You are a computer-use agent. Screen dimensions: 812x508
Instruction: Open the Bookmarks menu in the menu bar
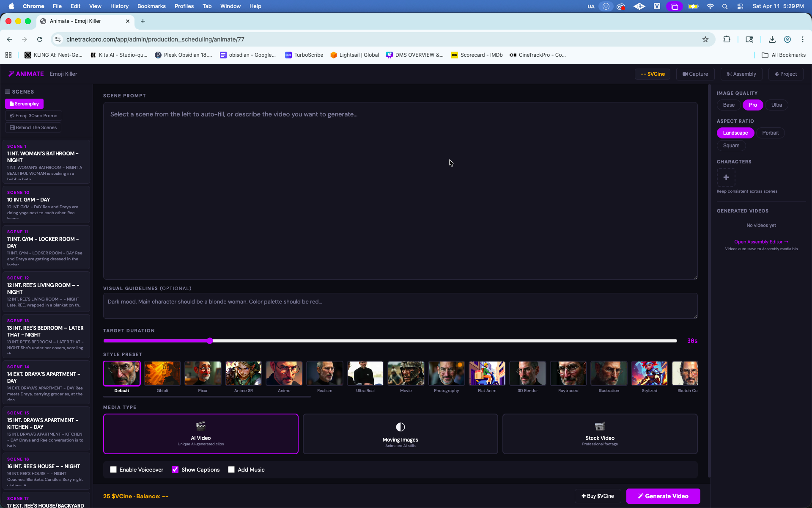click(x=151, y=6)
